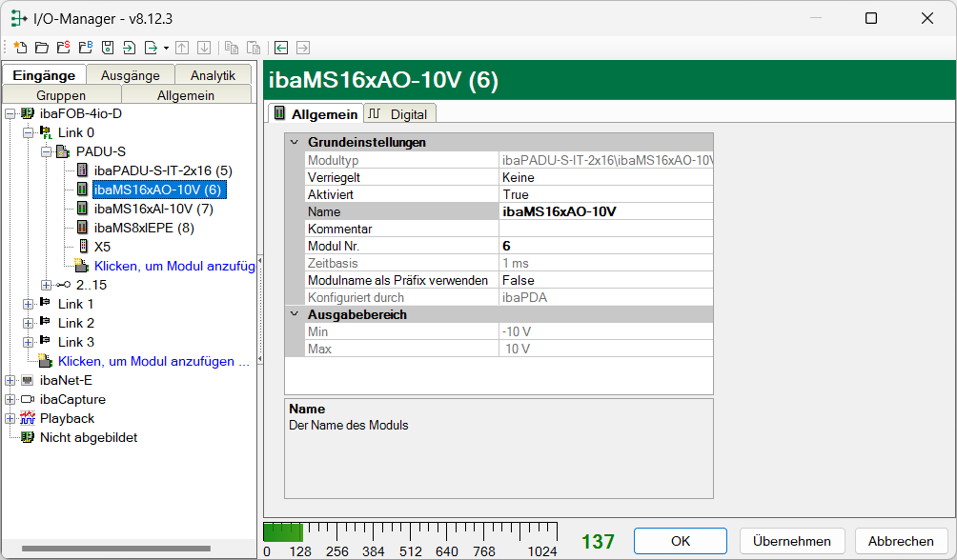The width and height of the screenshot is (957, 560).
Task: Expand the Link 1 tree node
Action: pyautogui.click(x=28, y=304)
